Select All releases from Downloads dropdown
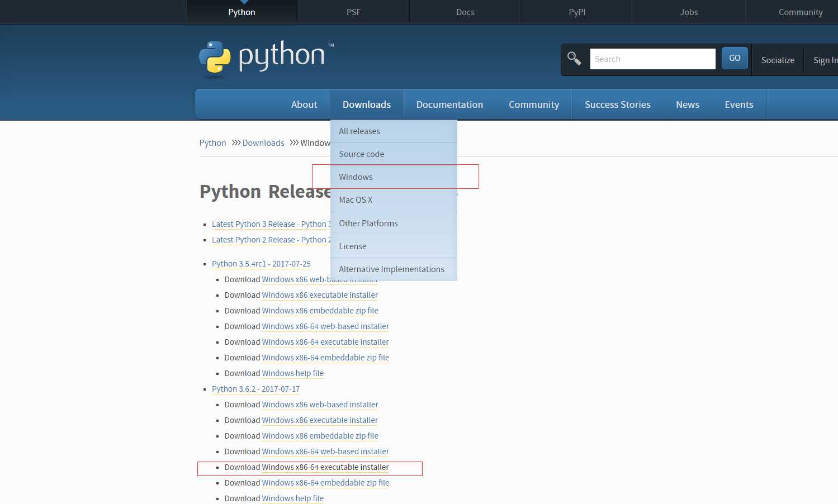This screenshot has width=838, height=504. click(x=394, y=131)
